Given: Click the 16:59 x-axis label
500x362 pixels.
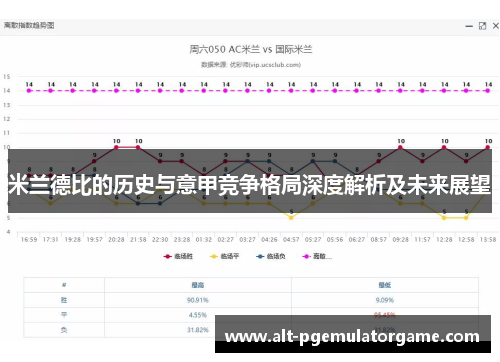Looking at the screenshot, I should pyautogui.click(x=29, y=240).
